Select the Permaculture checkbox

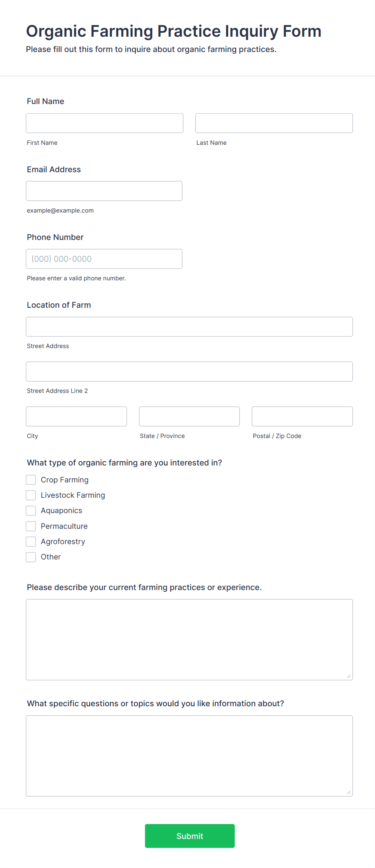(31, 526)
